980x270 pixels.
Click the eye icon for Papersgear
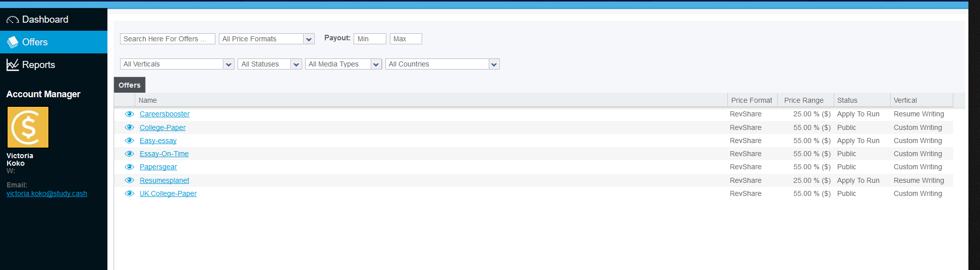pos(130,167)
